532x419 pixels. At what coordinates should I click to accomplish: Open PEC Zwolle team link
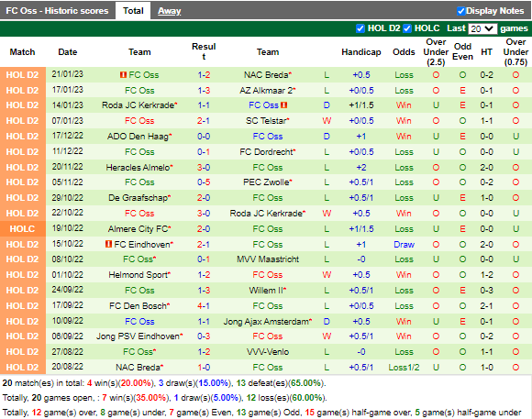pyautogui.click(x=266, y=182)
